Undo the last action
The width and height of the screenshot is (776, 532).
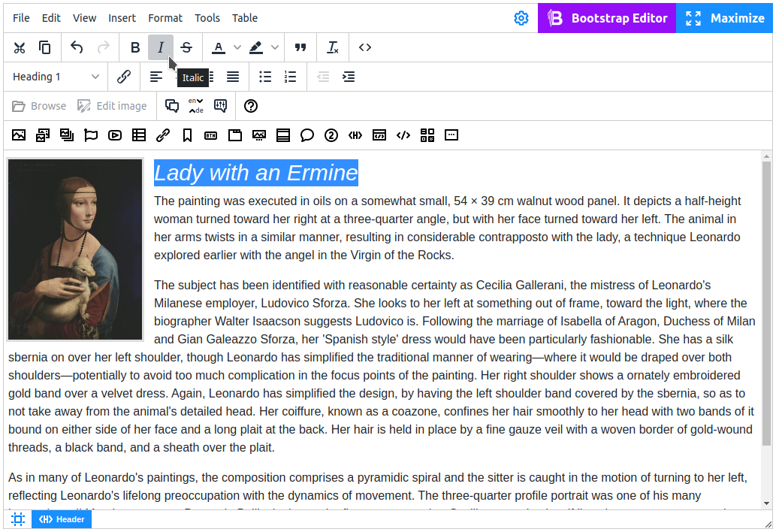pos(77,47)
